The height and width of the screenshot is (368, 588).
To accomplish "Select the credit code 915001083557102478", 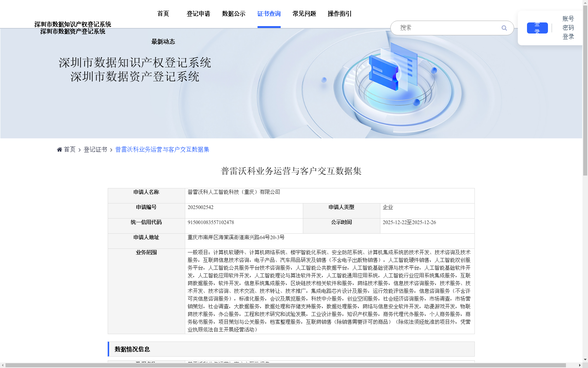I will [x=211, y=222].
